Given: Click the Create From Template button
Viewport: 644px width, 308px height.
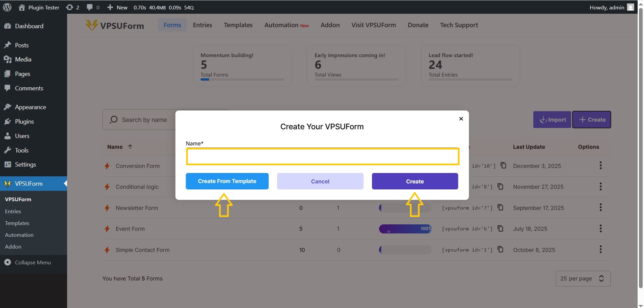Looking at the screenshot, I should 227,181.
